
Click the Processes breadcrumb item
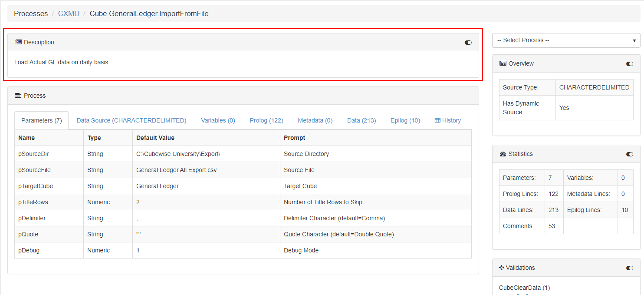click(x=31, y=14)
